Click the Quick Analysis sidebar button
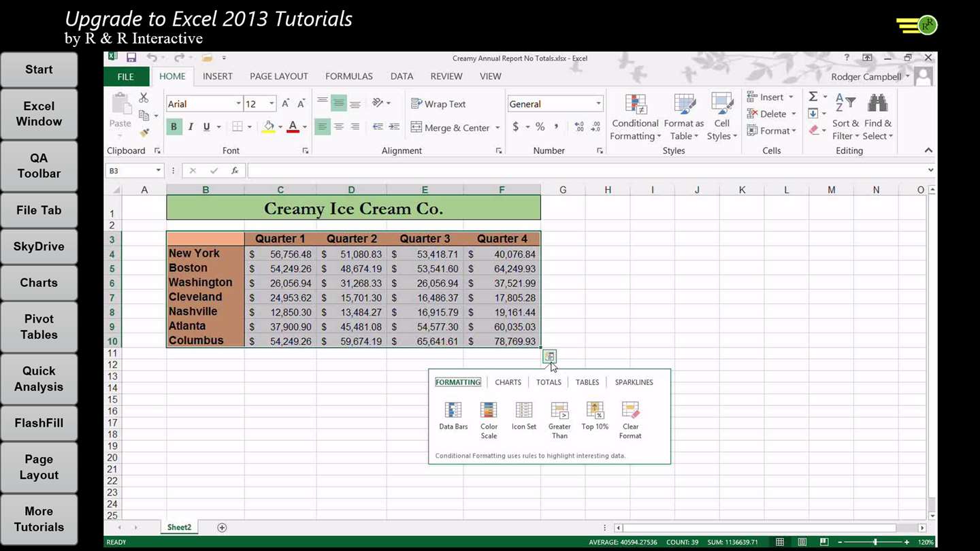Image resolution: width=980 pixels, height=551 pixels. coord(39,379)
